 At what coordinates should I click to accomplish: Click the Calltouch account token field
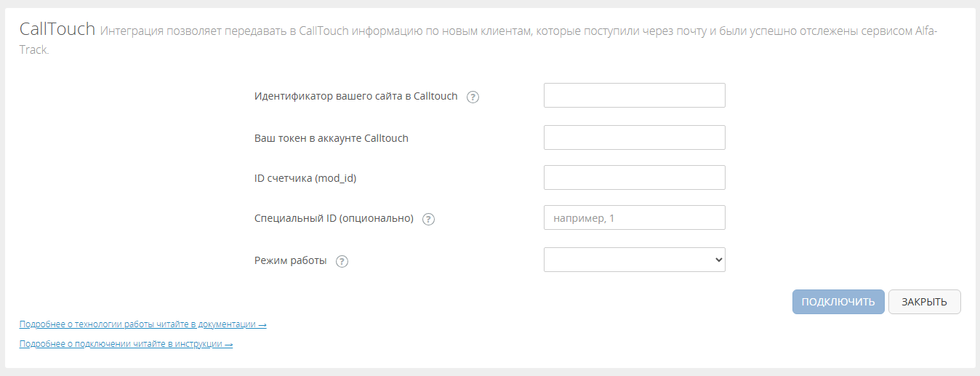[x=634, y=137]
